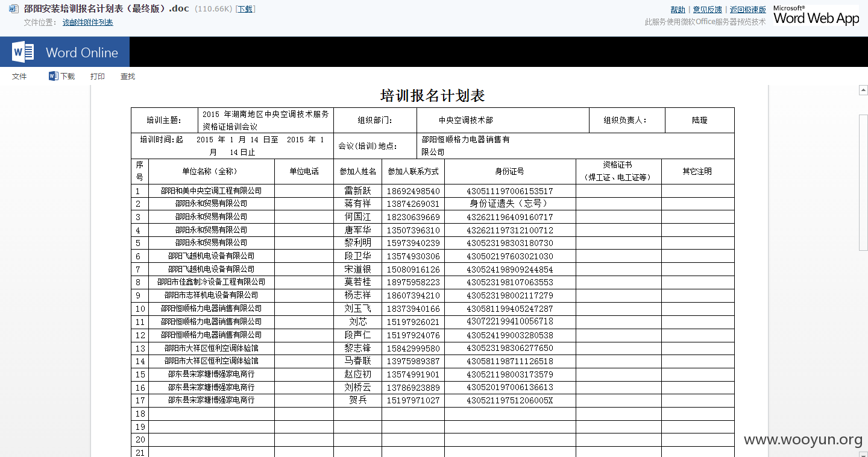Select the ID cell 43052119751206005X

[x=510, y=400]
